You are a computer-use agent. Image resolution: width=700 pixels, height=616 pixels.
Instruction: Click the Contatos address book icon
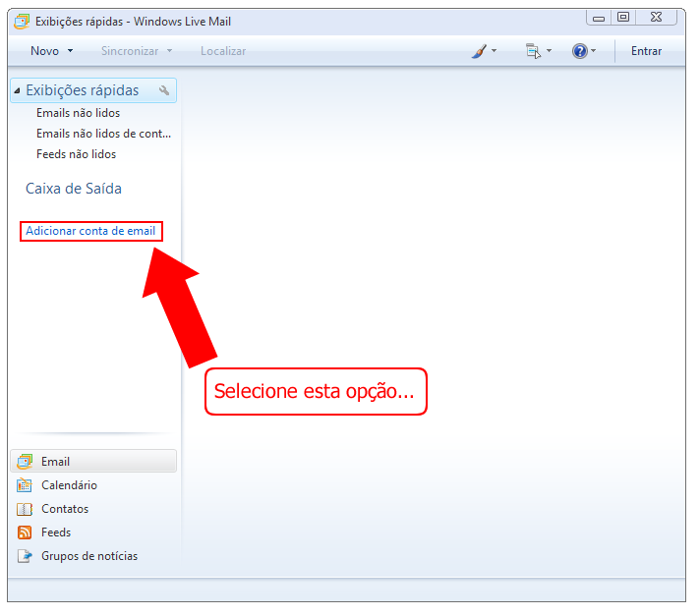(x=25, y=509)
